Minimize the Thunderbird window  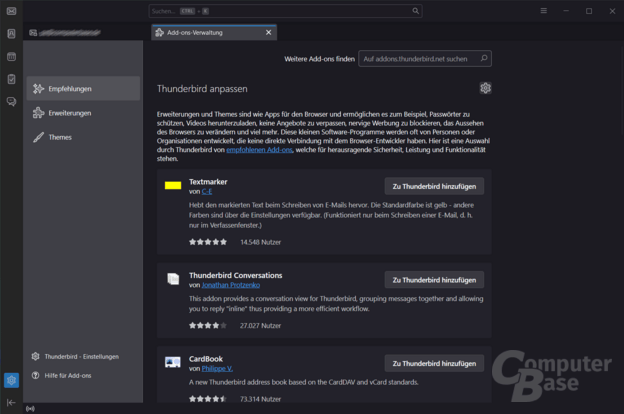pyautogui.click(x=566, y=11)
